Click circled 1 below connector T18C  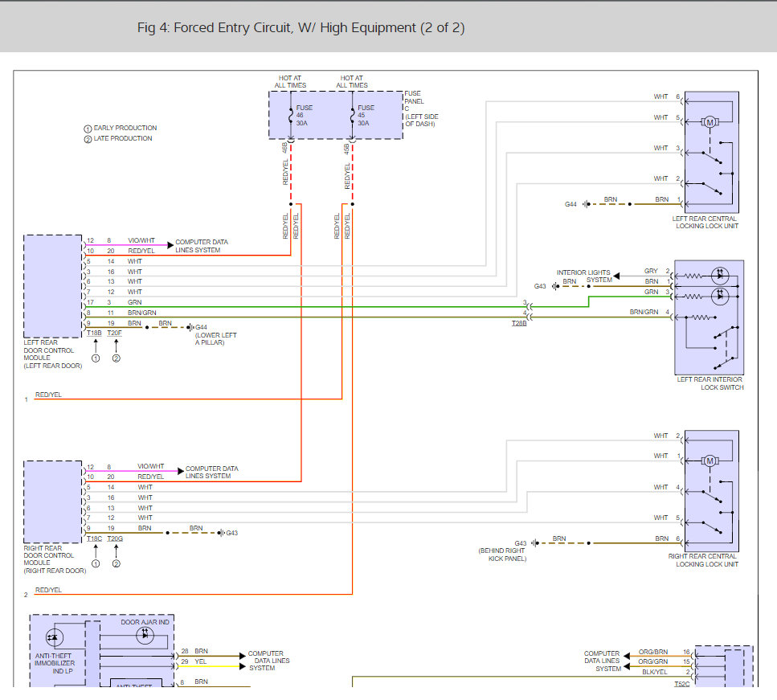tap(96, 563)
